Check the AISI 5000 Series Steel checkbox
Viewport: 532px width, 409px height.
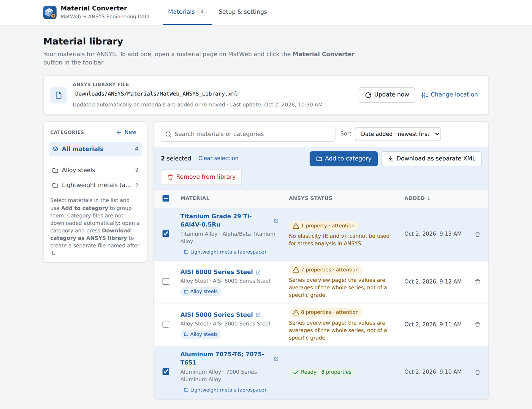[166, 324]
